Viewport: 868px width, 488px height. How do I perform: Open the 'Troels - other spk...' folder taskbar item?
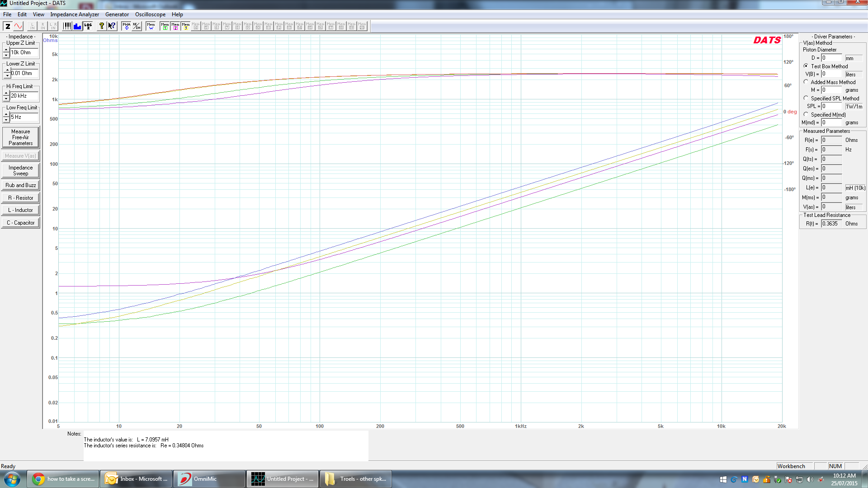[355, 479]
